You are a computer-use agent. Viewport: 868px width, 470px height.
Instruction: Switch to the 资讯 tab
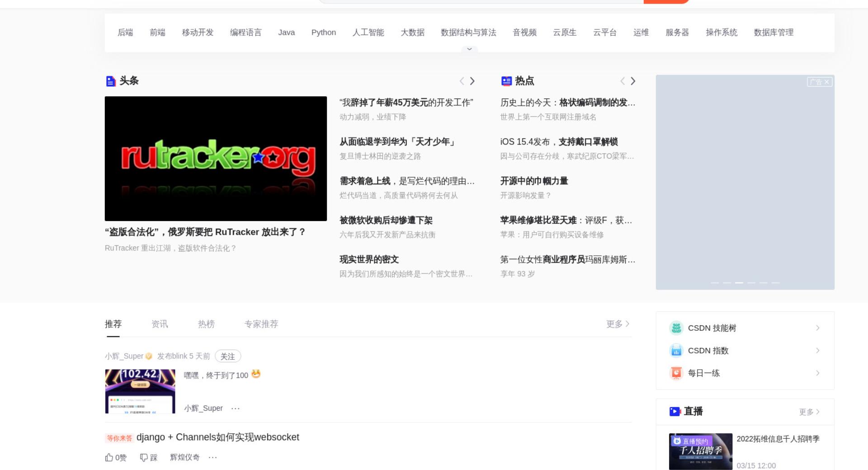click(160, 324)
